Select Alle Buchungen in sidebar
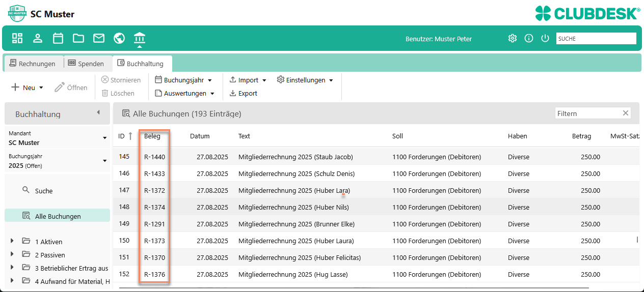This screenshot has width=644, height=292. [x=57, y=216]
